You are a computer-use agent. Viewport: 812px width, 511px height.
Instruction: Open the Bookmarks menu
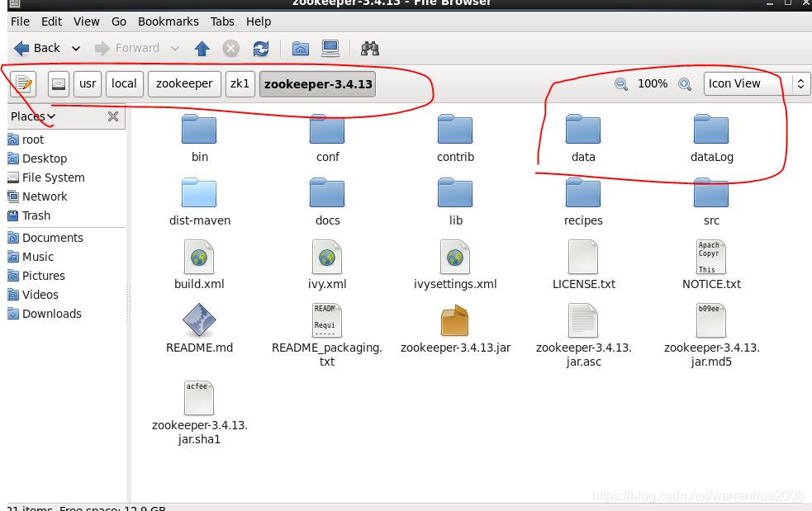click(x=168, y=21)
